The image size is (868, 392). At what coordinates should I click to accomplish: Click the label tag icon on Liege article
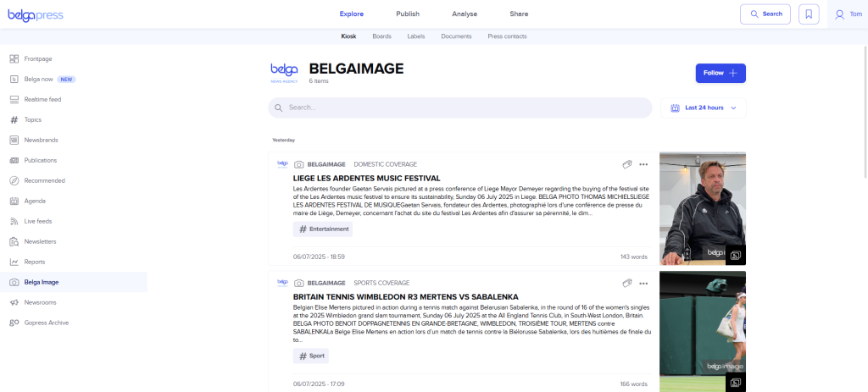[627, 164]
